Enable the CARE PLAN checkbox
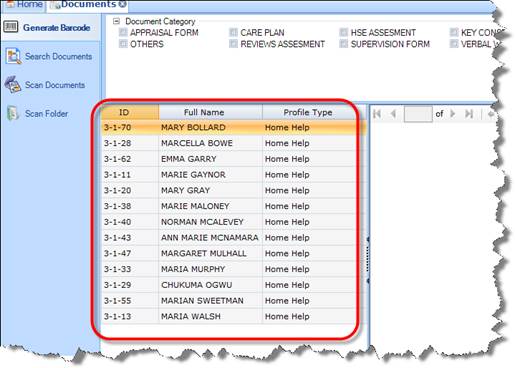515x368 pixels. pos(233,32)
